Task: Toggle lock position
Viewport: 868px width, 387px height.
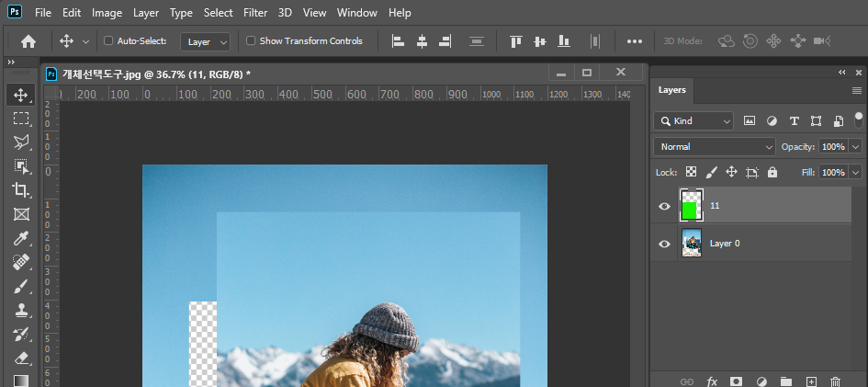Action: click(731, 172)
